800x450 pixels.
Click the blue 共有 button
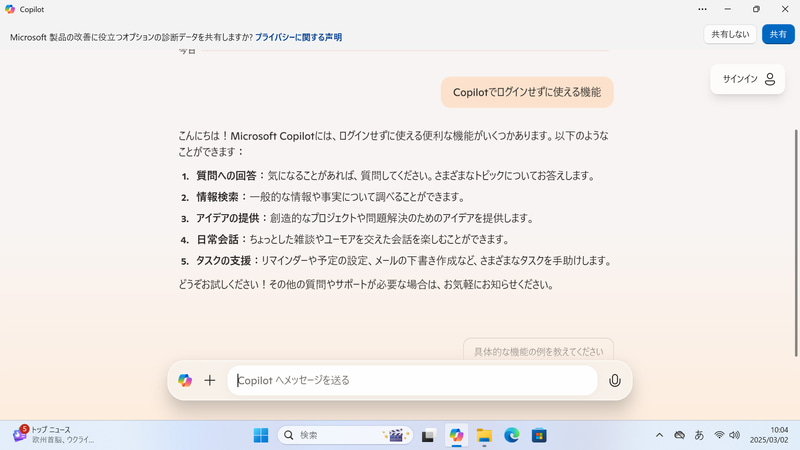click(x=778, y=34)
